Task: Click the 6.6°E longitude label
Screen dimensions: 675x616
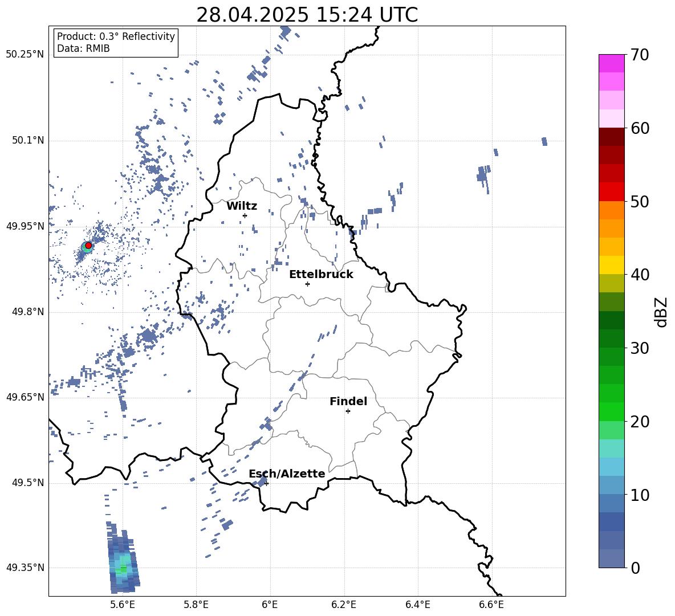Action: [x=491, y=605]
